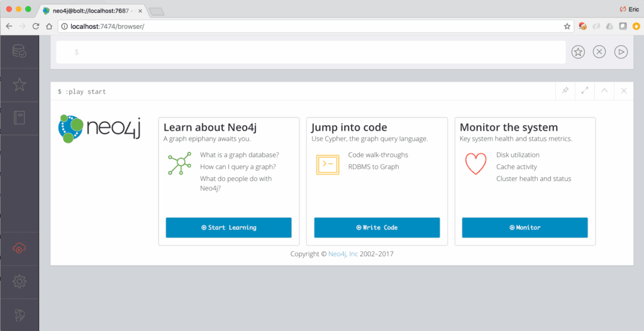The width and height of the screenshot is (644, 331).
Task: Open the Favorites star in sidebar
Action: tap(19, 85)
